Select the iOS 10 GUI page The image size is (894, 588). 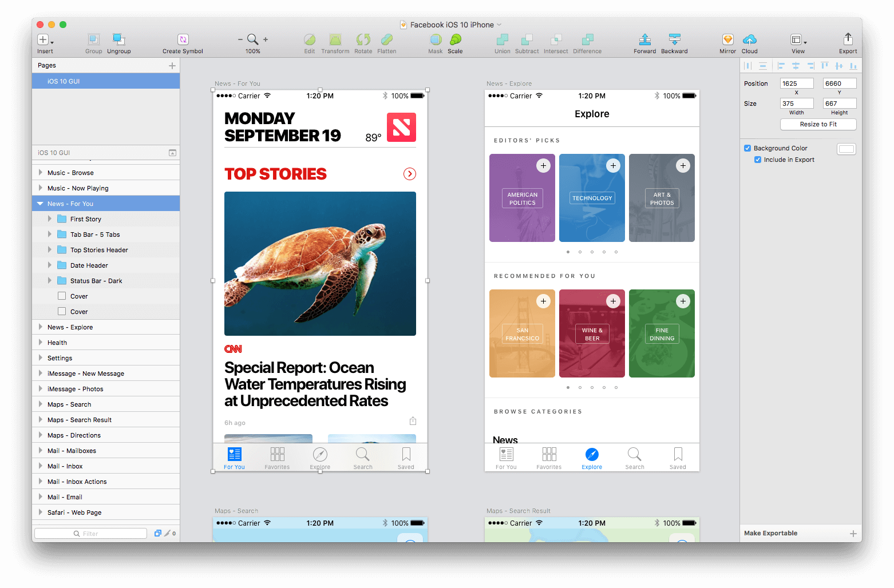pyautogui.click(x=106, y=81)
